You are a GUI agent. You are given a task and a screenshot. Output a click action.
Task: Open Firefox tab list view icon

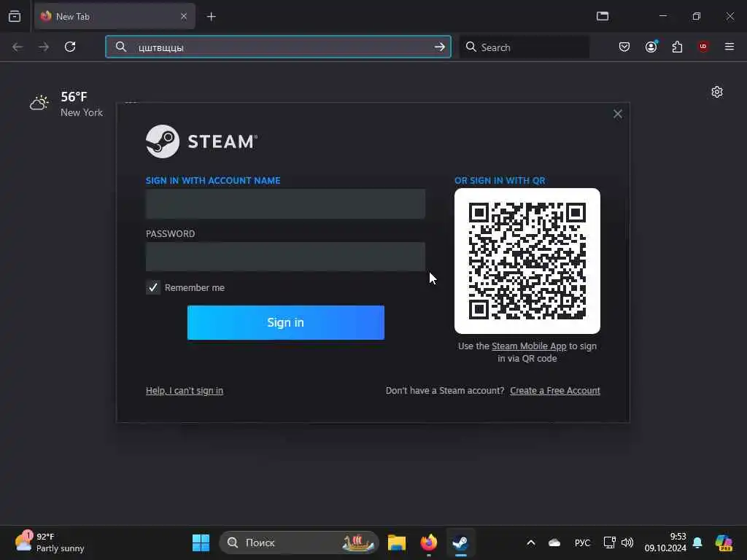[15, 17]
